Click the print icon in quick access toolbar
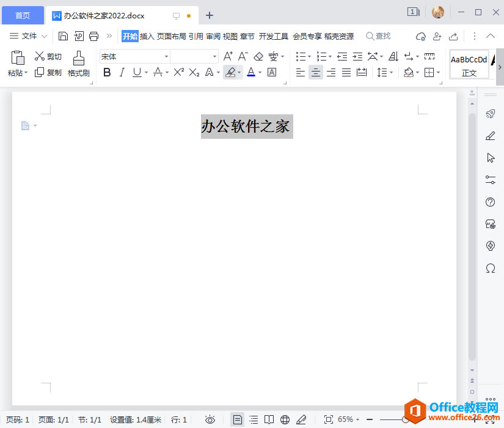504x428 pixels. [93, 36]
